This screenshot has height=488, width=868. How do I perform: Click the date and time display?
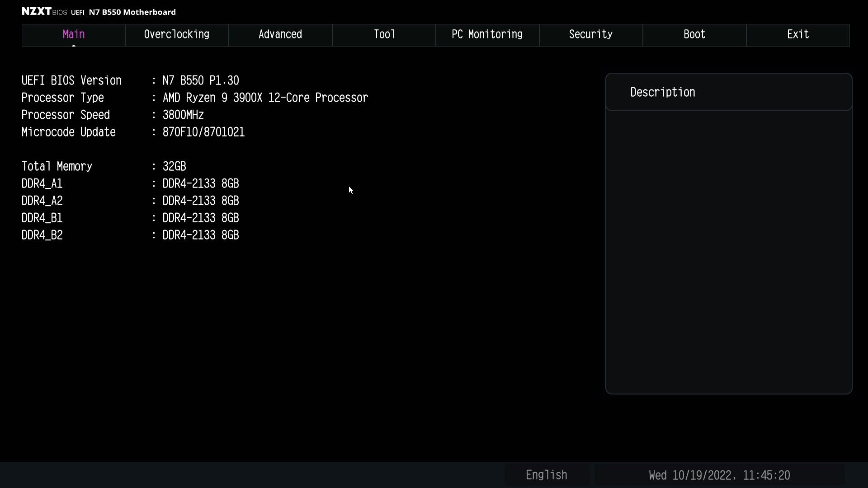click(719, 475)
